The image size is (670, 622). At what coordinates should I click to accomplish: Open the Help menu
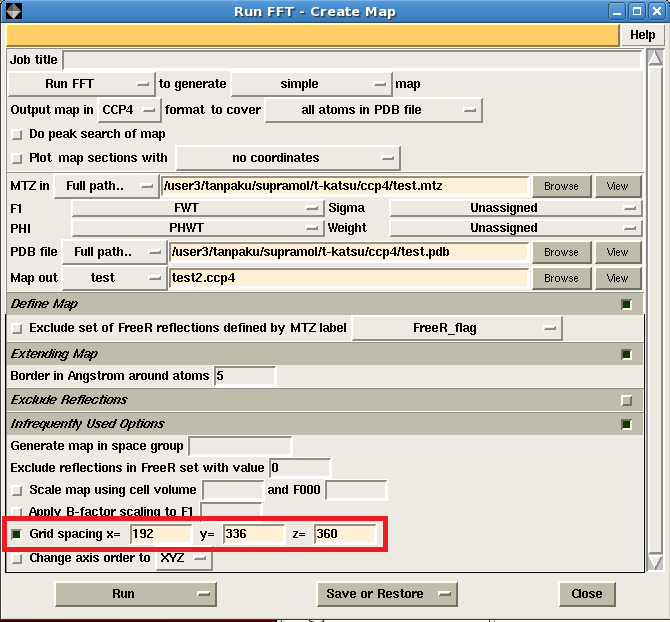tap(642, 35)
